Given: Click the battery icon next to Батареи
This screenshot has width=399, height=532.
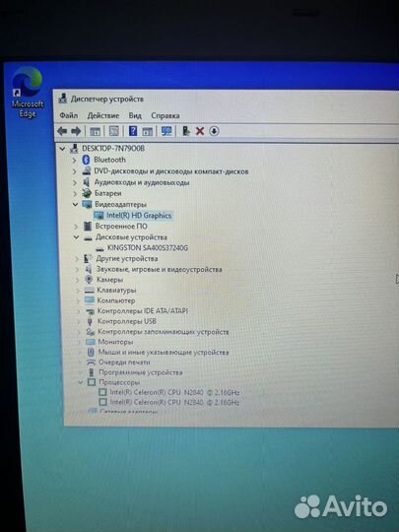Looking at the screenshot, I should [x=87, y=193].
